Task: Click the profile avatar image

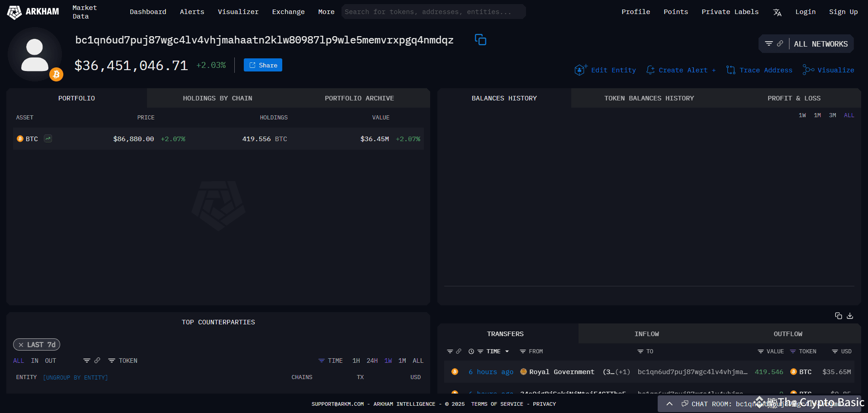Action: (x=35, y=54)
